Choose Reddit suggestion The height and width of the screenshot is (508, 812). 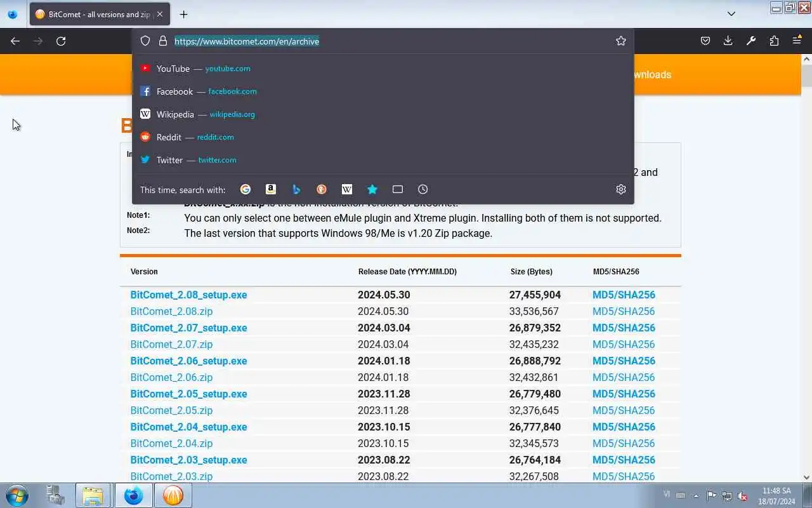point(383,137)
